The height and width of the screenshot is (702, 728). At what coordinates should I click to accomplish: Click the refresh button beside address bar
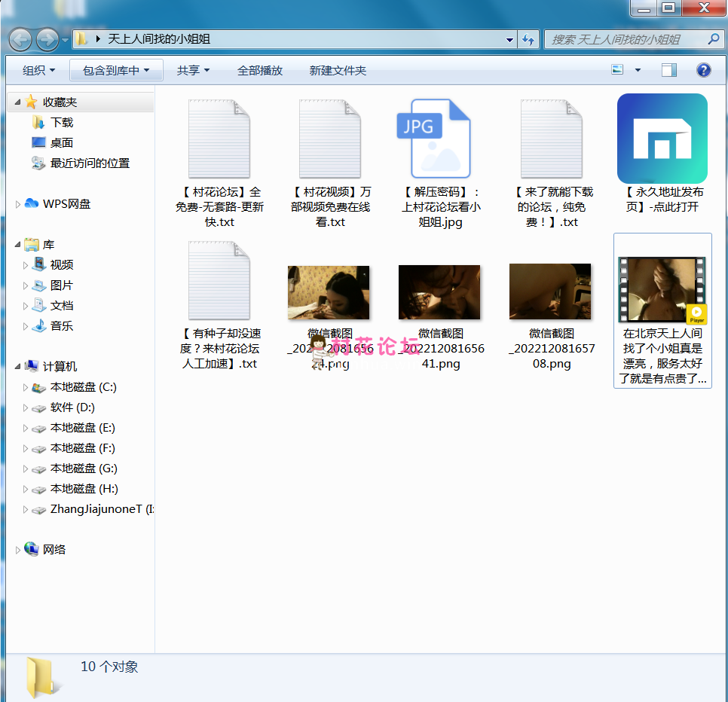tap(528, 39)
